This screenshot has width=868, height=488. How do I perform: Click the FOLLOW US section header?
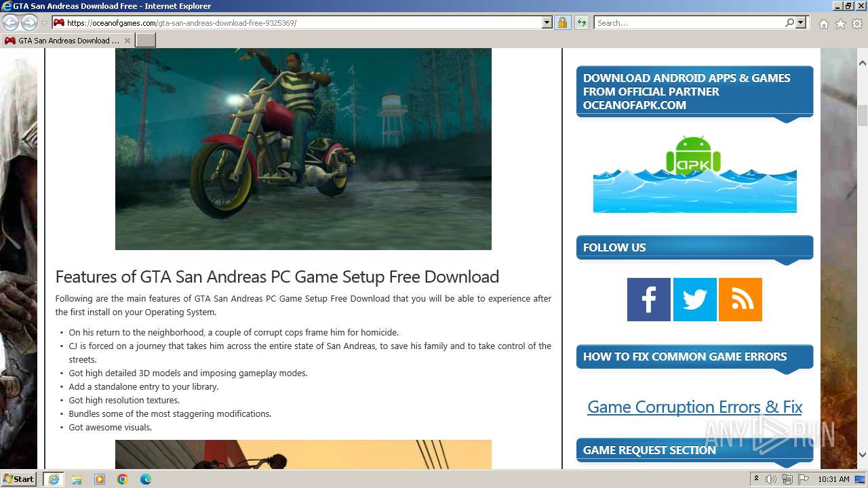(694, 247)
